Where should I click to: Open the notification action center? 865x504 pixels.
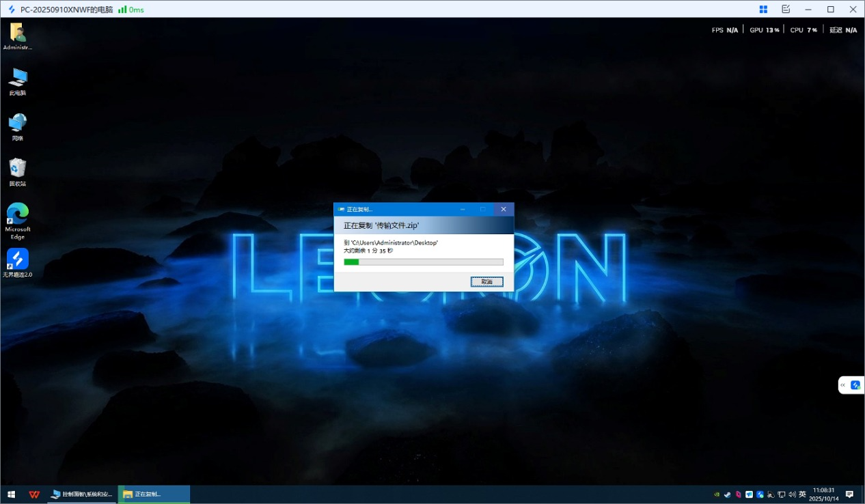pyautogui.click(x=849, y=494)
